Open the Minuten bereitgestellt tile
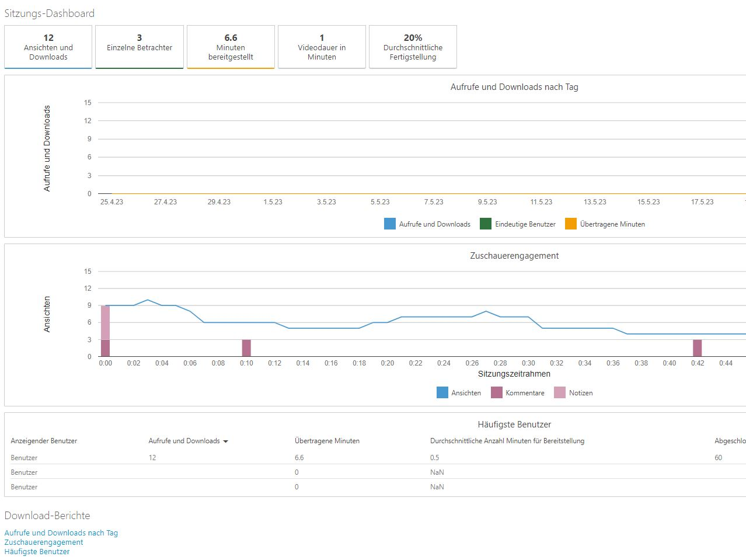 (x=231, y=47)
